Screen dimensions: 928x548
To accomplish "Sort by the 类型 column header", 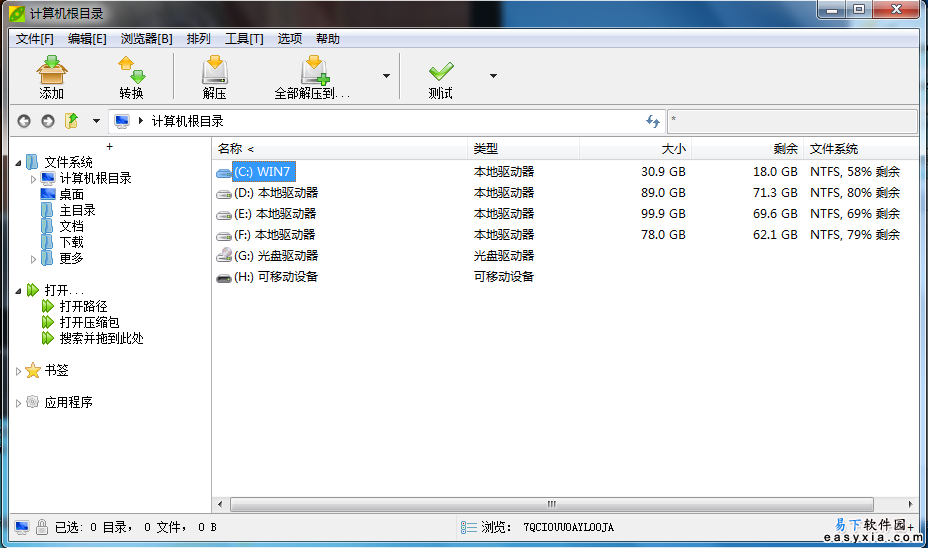I will (523, 149).
